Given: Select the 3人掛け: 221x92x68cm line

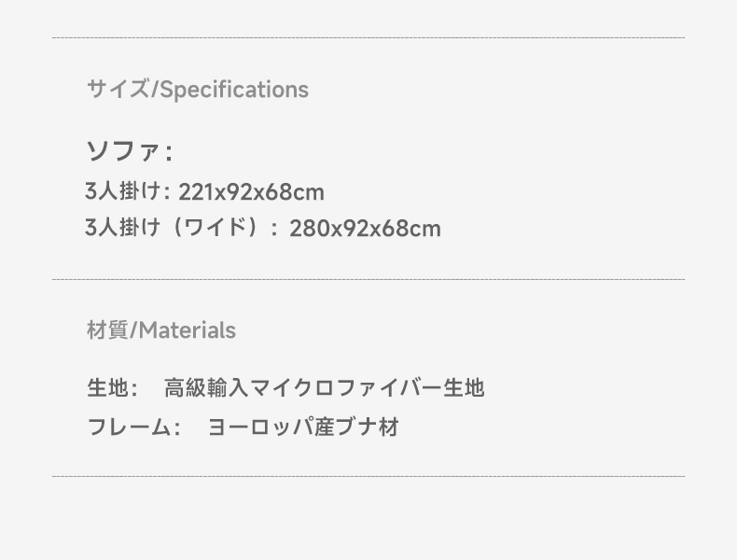Looking at the screenshot, I should tap(205, 192).
